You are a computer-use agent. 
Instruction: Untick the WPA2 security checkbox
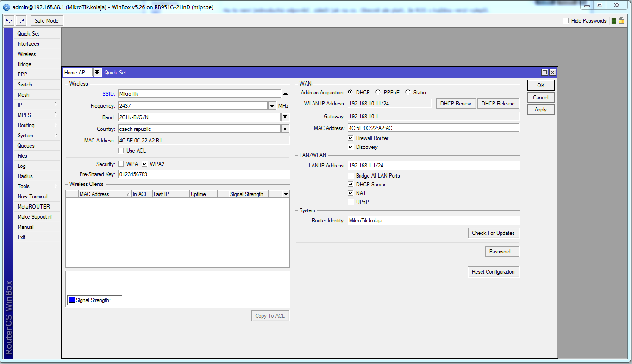[144, 164]
